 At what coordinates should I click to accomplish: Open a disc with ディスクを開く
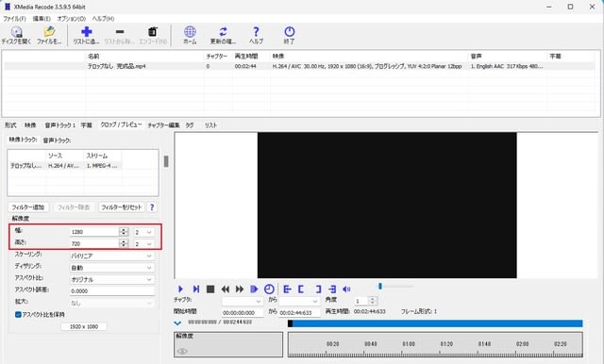16,36
